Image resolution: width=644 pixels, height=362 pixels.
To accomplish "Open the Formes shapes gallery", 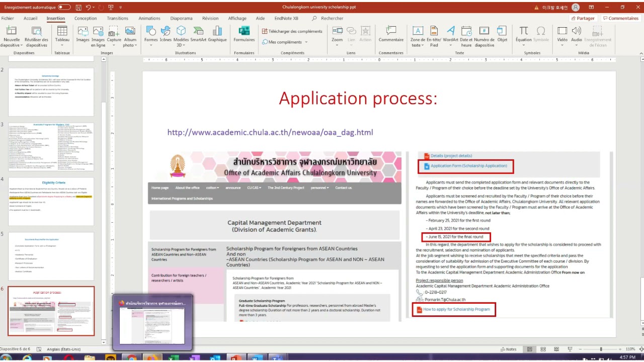I will point(151,34).
